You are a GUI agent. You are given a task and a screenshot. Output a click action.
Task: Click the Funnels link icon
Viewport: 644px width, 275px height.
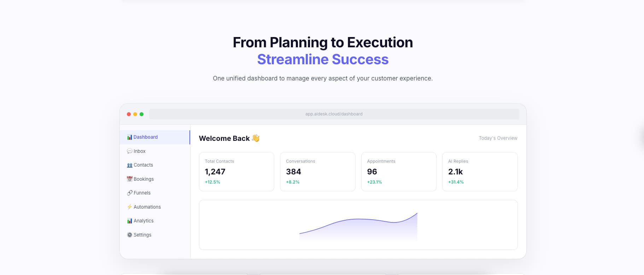point(129,193)
